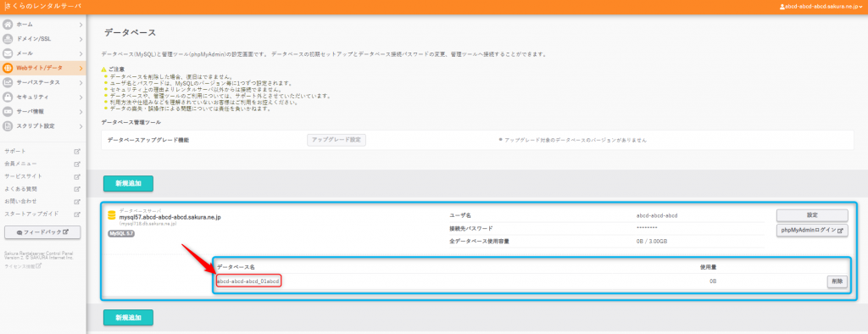This screenshot has height=334, width=868.
Task: Click the yellow database server icon
Action: [111, 215]
